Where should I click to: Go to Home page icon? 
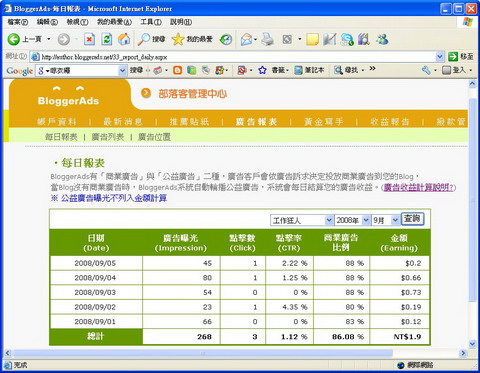124,39
